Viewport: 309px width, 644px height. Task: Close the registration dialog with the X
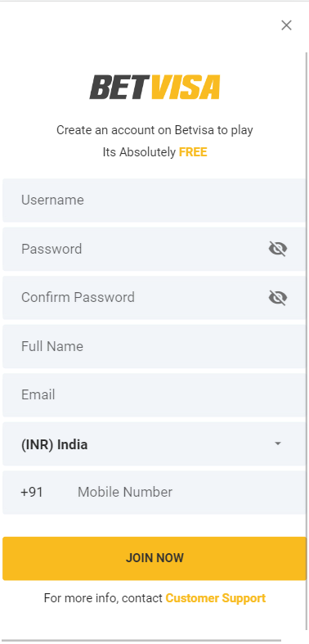[286, 25]
